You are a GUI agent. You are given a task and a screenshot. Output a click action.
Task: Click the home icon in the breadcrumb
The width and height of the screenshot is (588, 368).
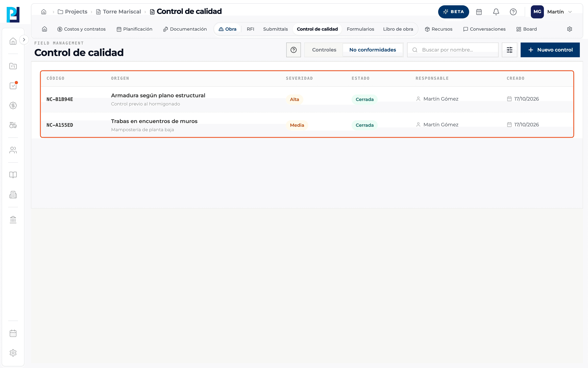pos(44,12)
